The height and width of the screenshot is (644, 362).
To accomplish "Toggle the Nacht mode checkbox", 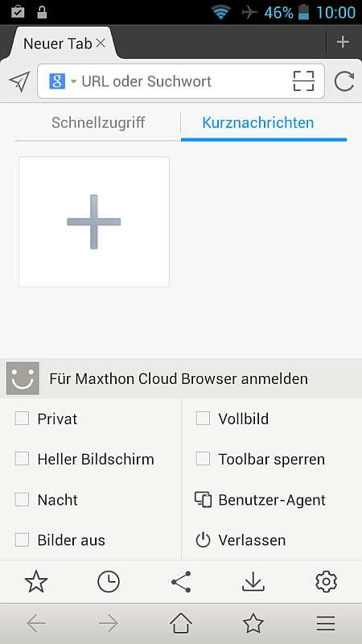I will (x=22, y=499).
